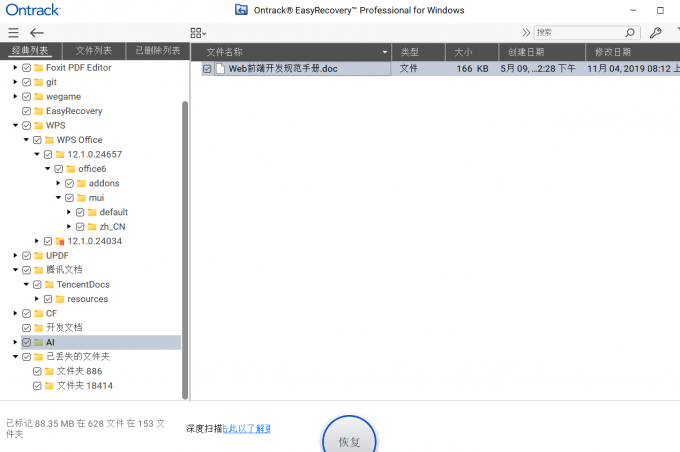Toggle the mui folder checkbox
This screenshot has width=680, height=452.
click(x=69, y=198)
